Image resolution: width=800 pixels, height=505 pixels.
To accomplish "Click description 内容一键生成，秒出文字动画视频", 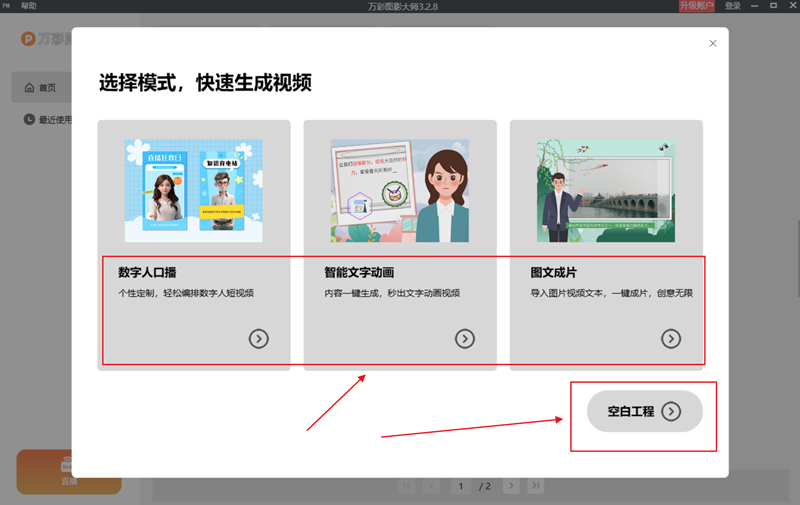I will point(392,293).
